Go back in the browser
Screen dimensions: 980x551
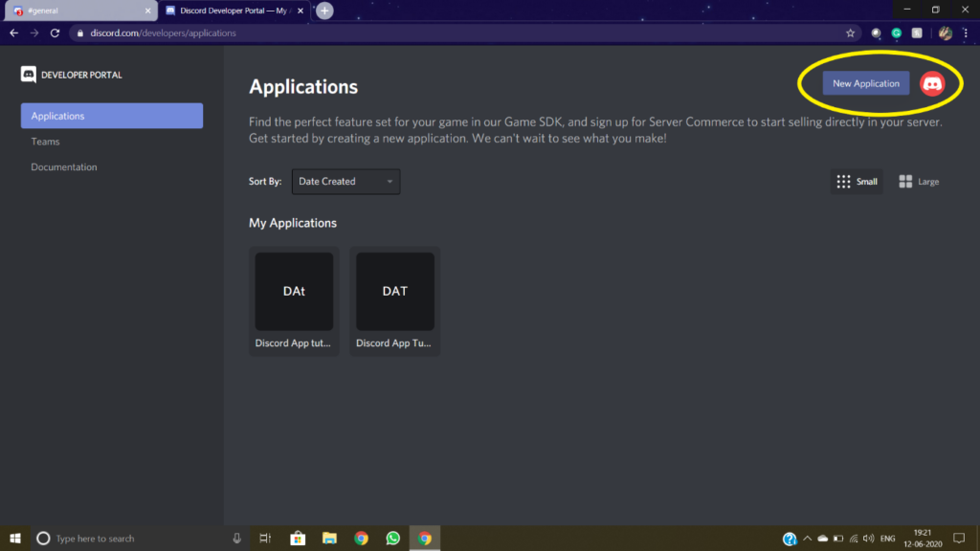click(x=13, y=33)
